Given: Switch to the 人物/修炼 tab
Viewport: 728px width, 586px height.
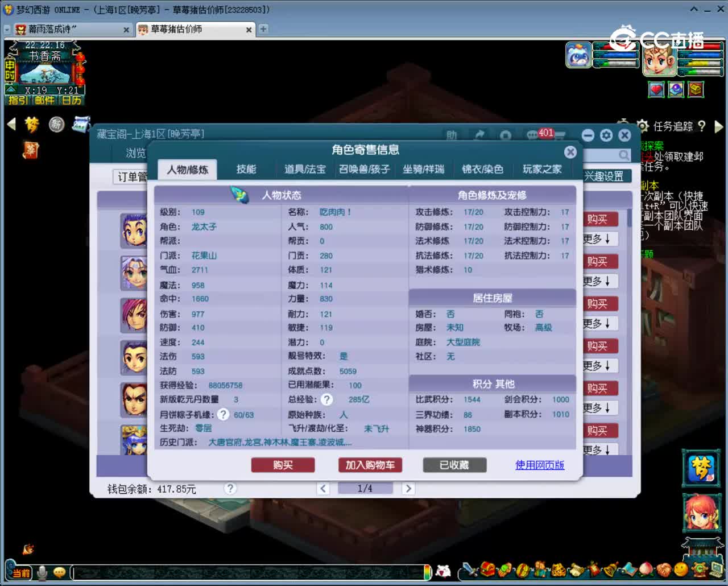Looking at the screenshot, I should coord(188,170).
